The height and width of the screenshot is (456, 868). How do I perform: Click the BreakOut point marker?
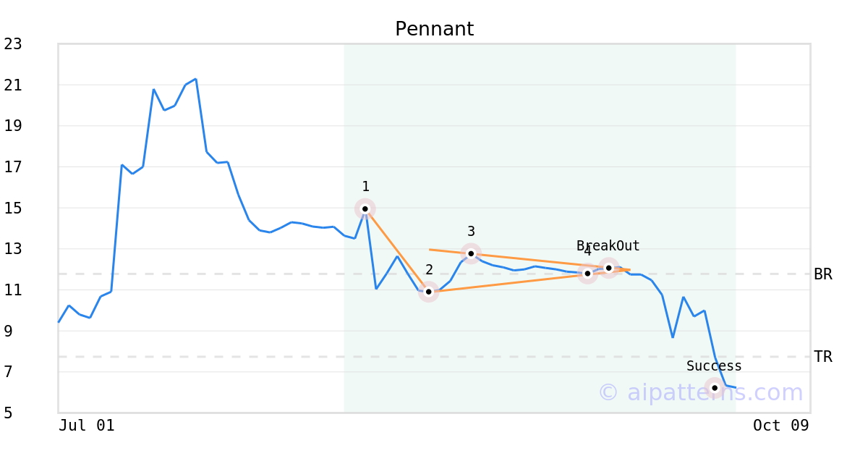click(x=609, y=268)
